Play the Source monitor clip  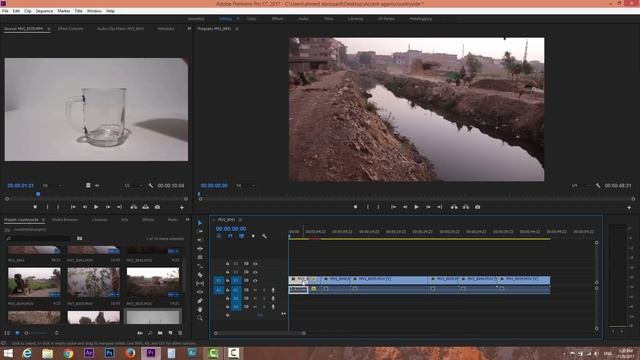pos(96,207)
